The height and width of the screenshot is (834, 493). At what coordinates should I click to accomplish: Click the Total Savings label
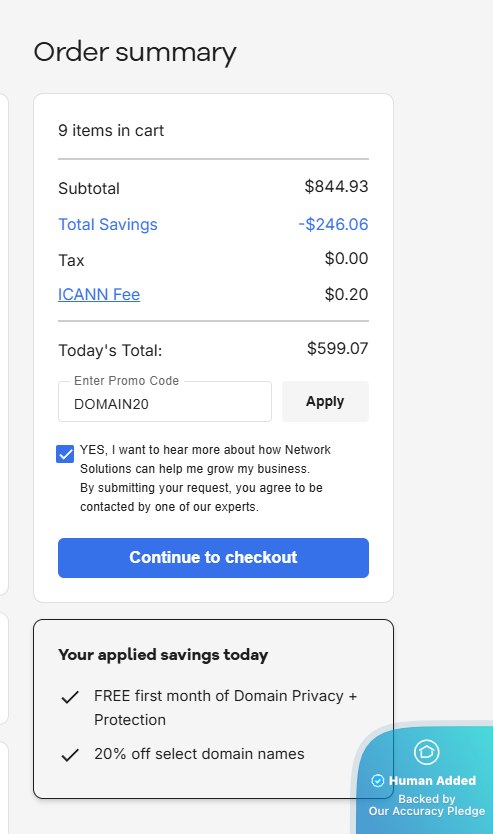pyautogui.click(x=108, y=224)
